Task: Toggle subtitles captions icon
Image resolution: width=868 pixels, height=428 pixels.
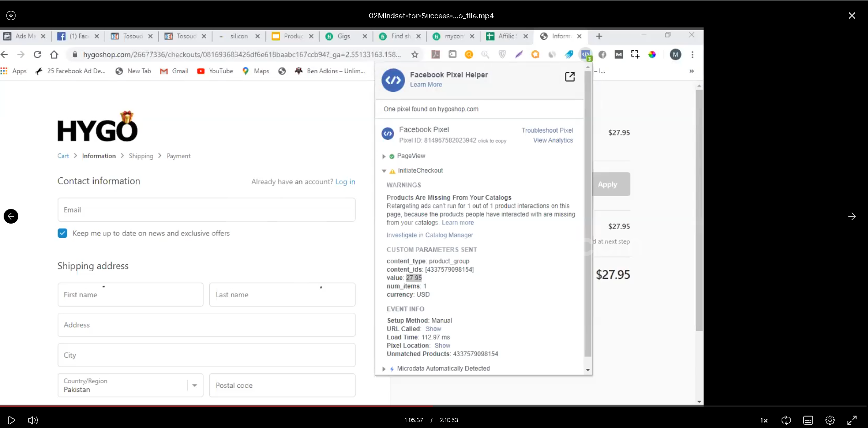Action: 808,420
